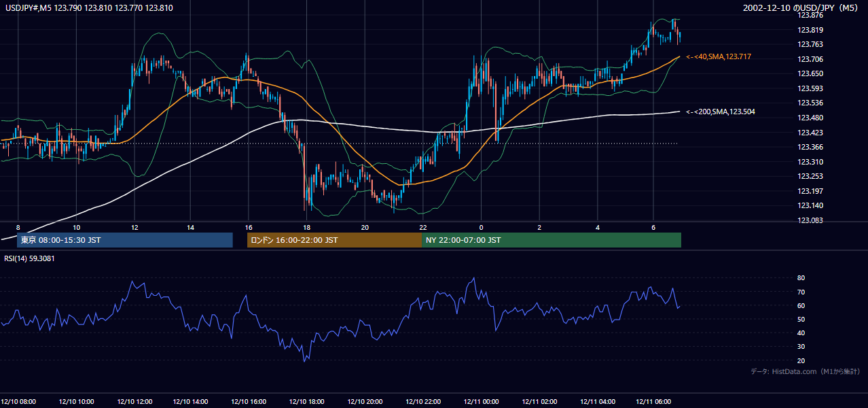Click hour label 22 on price chart time axis
The width and height of the screenshot is (868, 408).
tap(422, 227)
